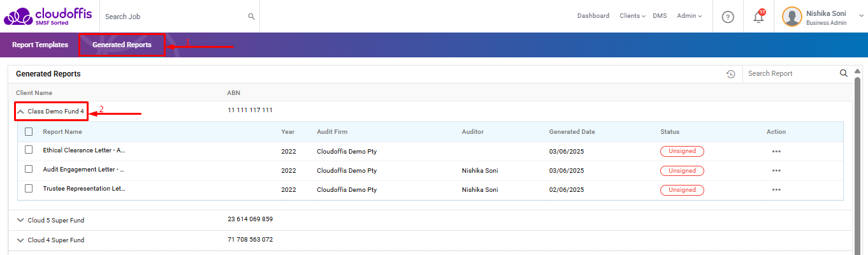Screen dimensions: 868x255
Task: Click the 02/06/2025 generated date
Action: click(567, 190)
